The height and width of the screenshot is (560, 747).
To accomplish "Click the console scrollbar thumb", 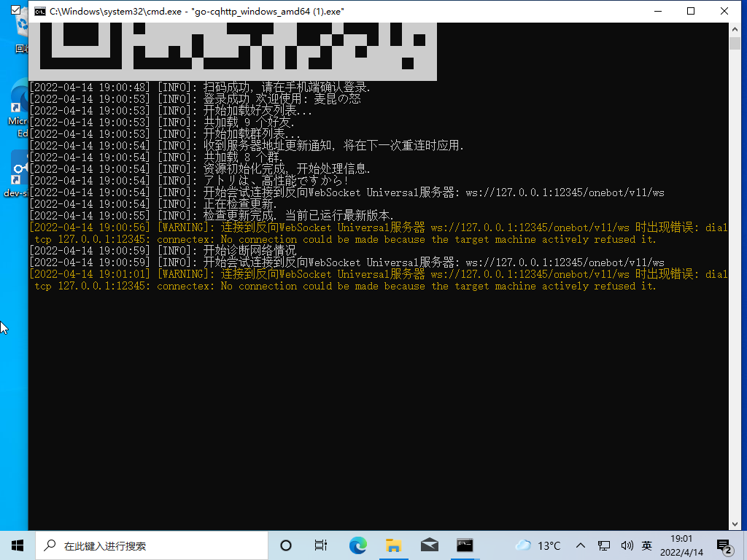I will click(734, 43).
